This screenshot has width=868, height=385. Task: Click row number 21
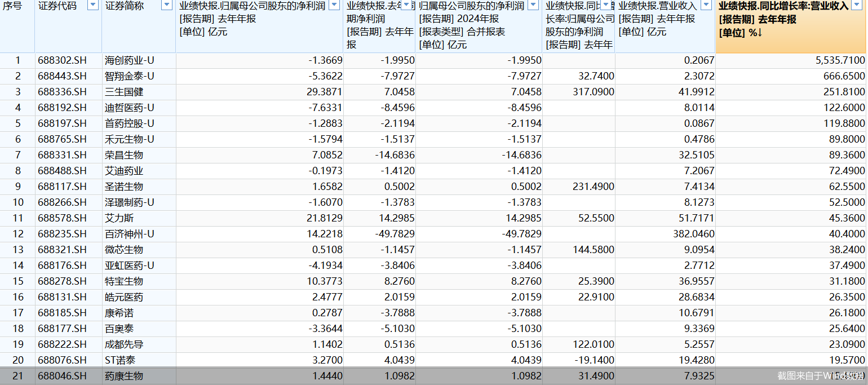pos(17,376)
